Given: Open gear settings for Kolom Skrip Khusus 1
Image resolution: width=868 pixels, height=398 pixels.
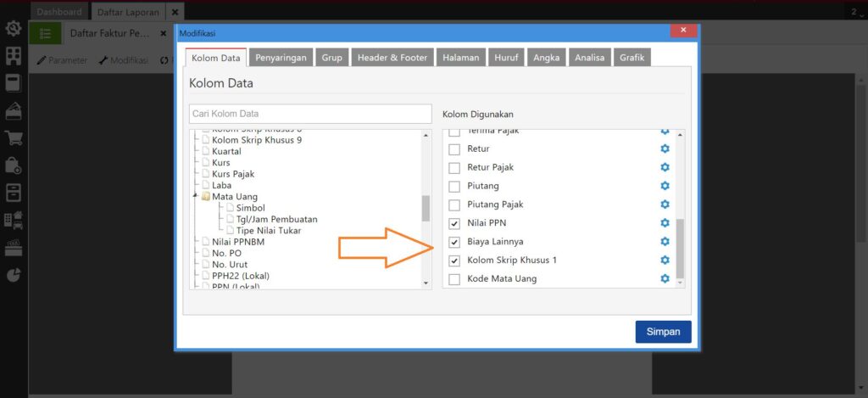Looking at the screenshot, I should tap(665, 261).
